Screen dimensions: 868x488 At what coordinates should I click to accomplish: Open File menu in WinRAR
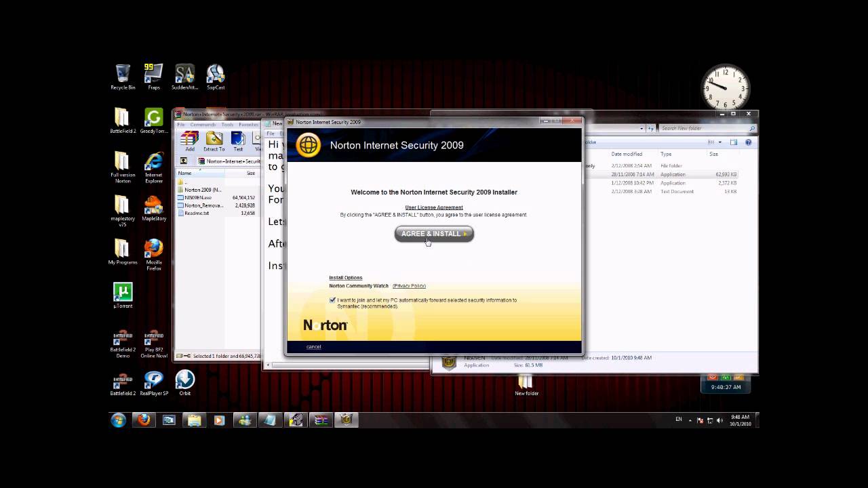[181, 125]
